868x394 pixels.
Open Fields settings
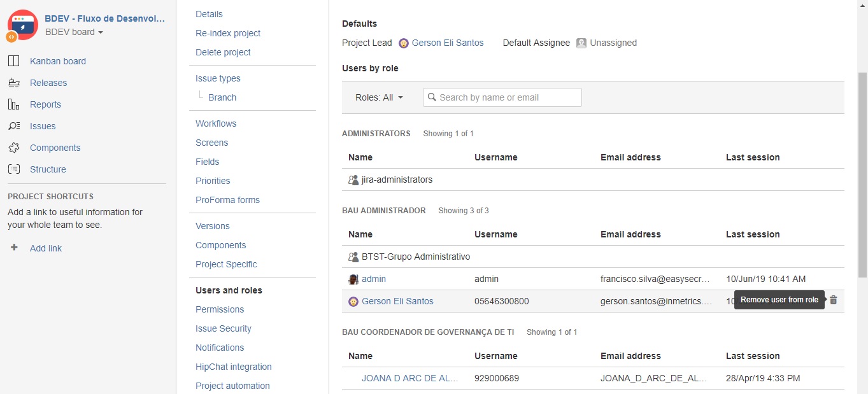coord(207,162)
